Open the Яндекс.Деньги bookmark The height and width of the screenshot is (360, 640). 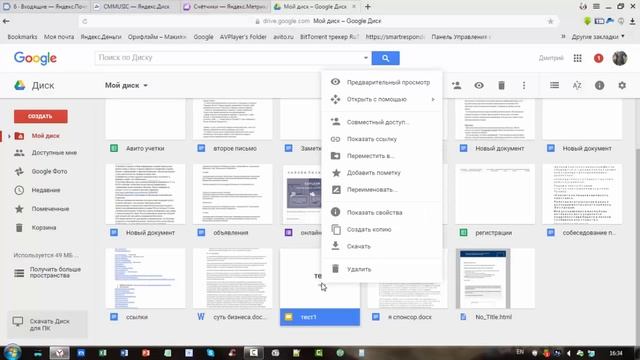point(101,37)
